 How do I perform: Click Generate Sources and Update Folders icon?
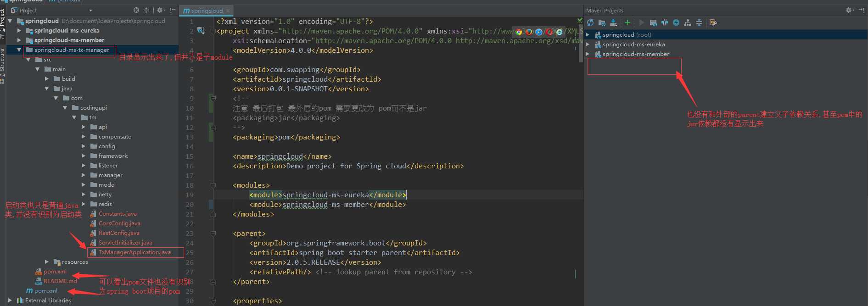pos(602,22)
